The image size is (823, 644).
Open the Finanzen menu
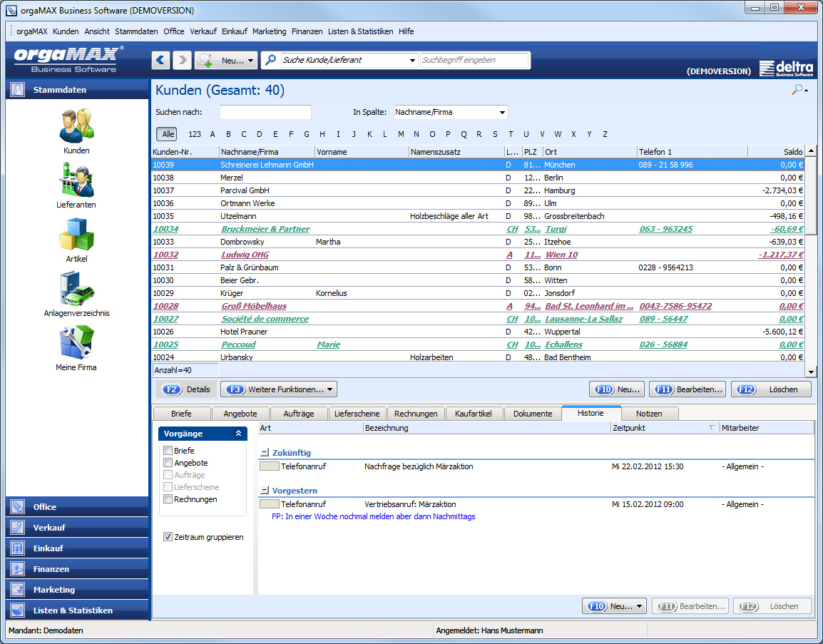point(307,31)
